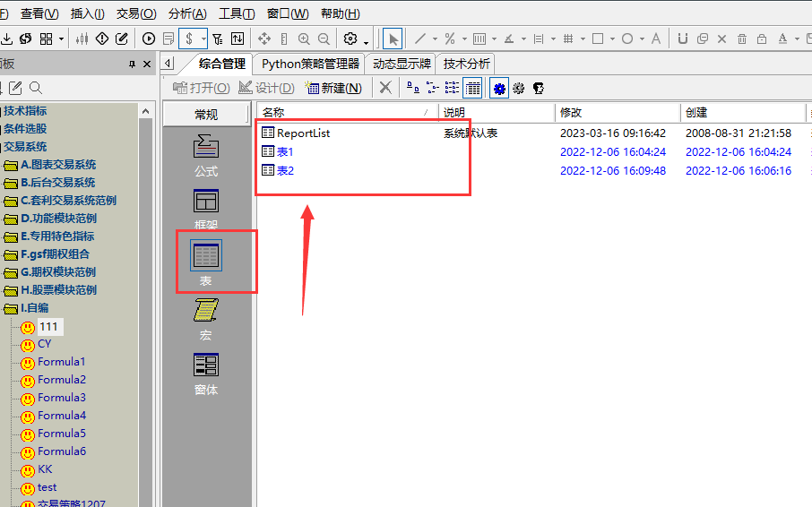Screen dimensions: 812x507
Task: Open the line tool dropdown arrow
Action: coord(435,39)
